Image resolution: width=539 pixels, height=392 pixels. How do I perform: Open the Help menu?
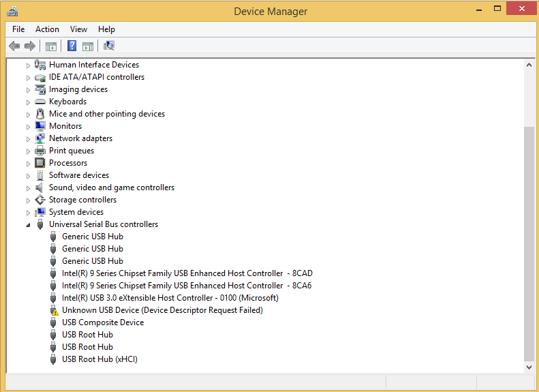106,29
